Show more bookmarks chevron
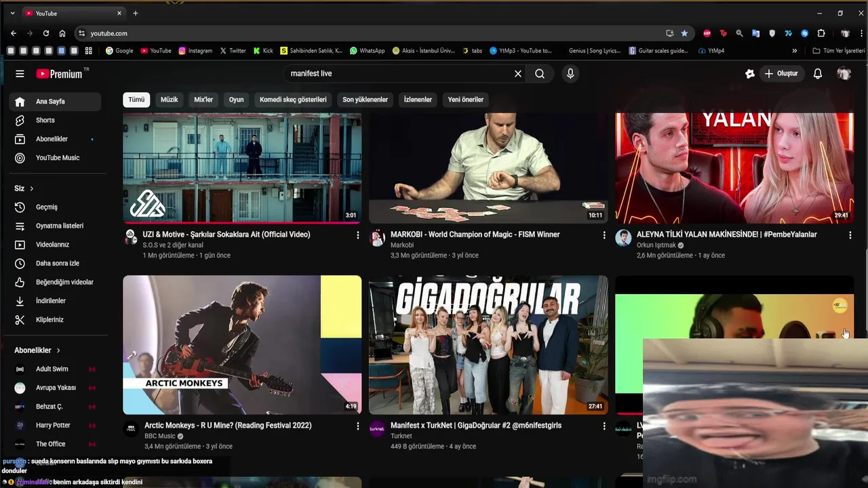The image size is (868, 488). tap(795, 51)
